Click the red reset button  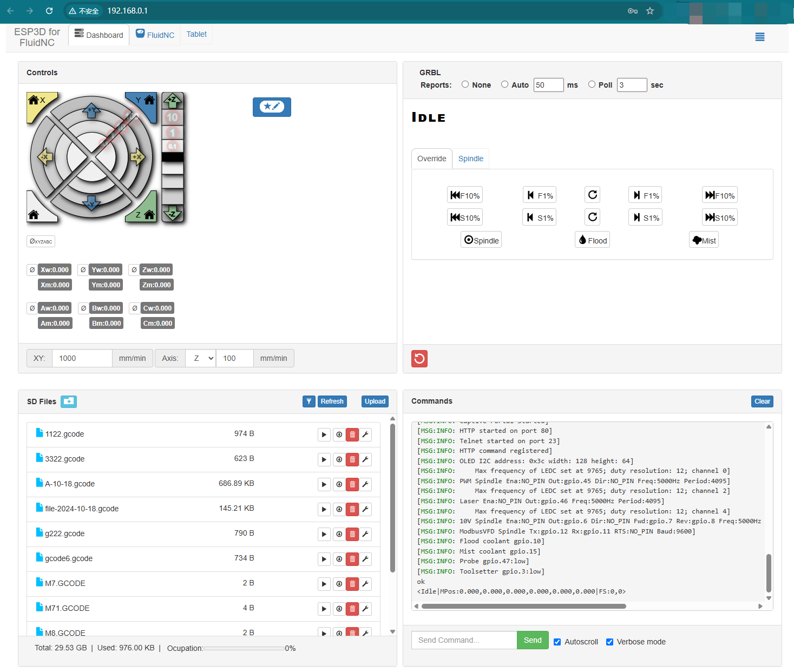coord(419,359)
